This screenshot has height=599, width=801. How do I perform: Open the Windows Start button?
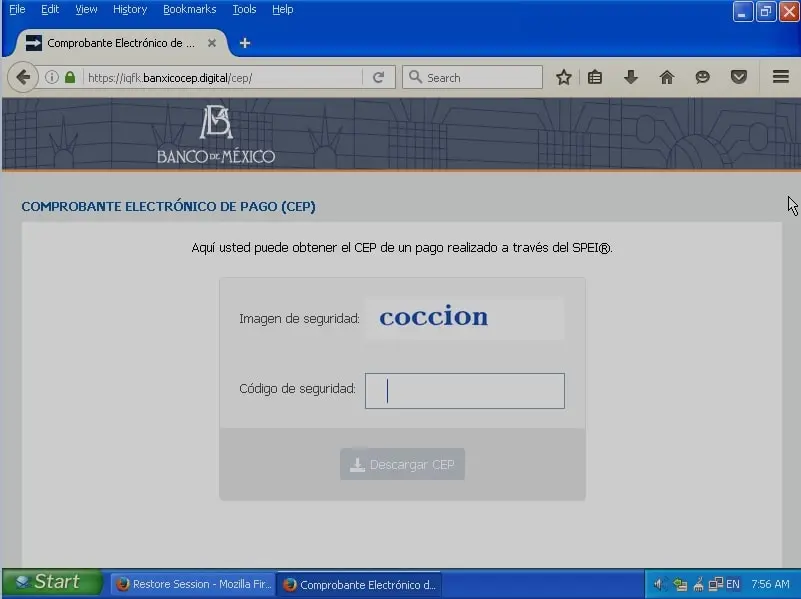[52, 583]
